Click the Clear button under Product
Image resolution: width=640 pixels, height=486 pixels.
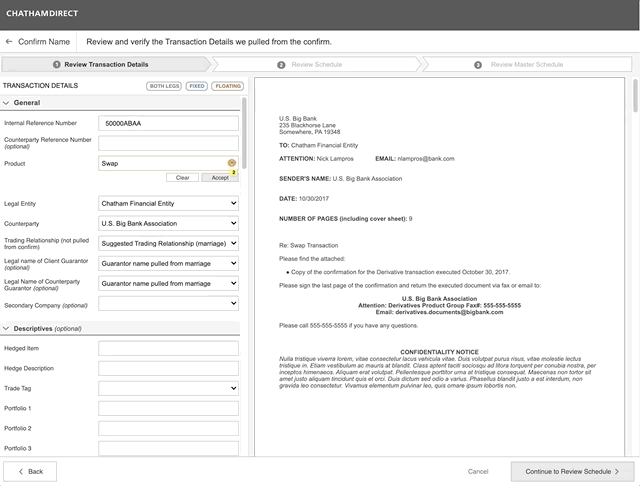182,178
